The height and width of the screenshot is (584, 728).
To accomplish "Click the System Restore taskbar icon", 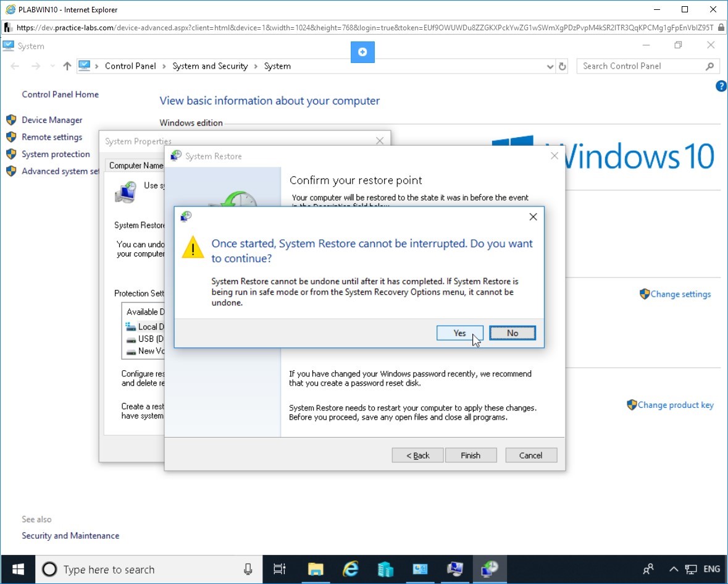I will 490,569.
